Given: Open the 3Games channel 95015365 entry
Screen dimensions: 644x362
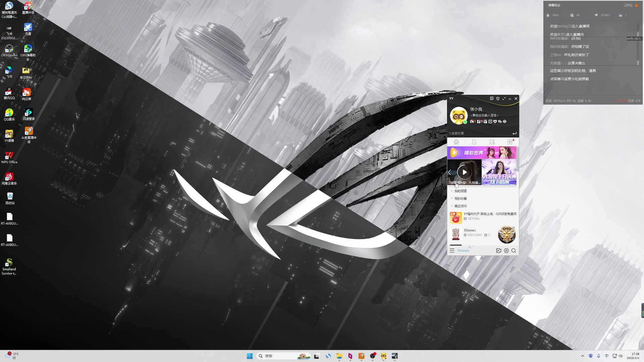Looking at the screenshot, I should 473,234.
